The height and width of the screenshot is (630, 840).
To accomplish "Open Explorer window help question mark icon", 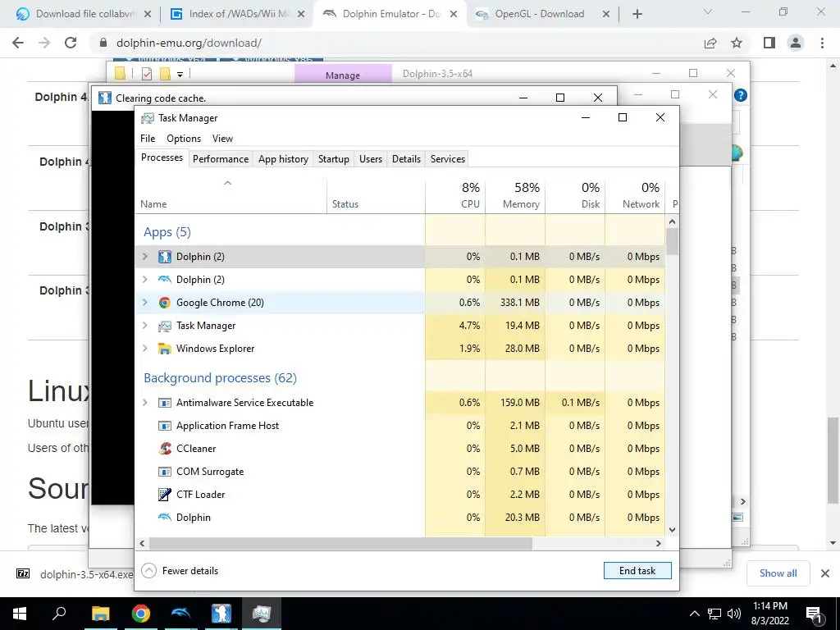I will [741, 95].
